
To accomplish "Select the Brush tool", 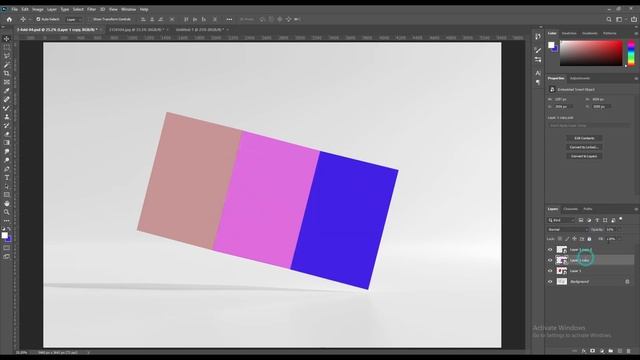I will click(x=7, y=108).
